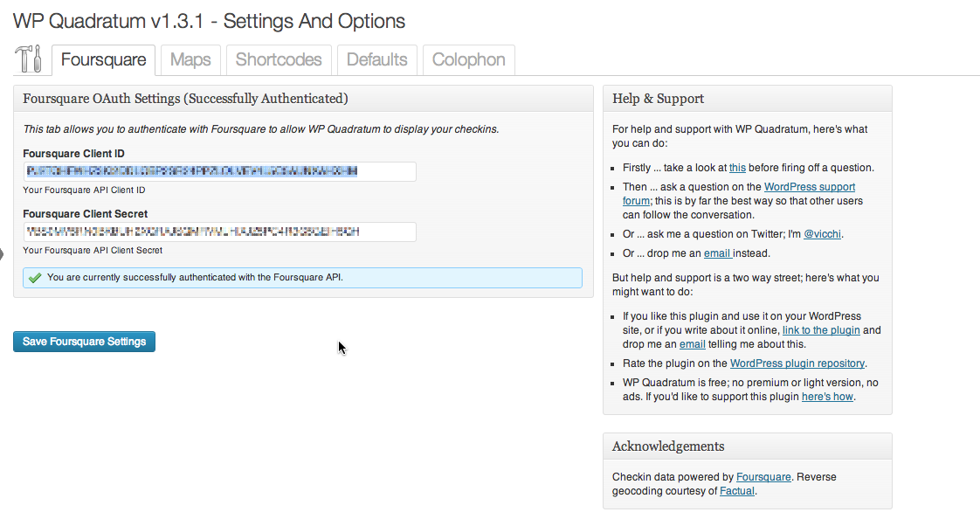This screenshot has height=519, width=980.
Task: Click the Foursquare OAuth Settings panel header
Action: pyautogui.click(x=303, y=99)
